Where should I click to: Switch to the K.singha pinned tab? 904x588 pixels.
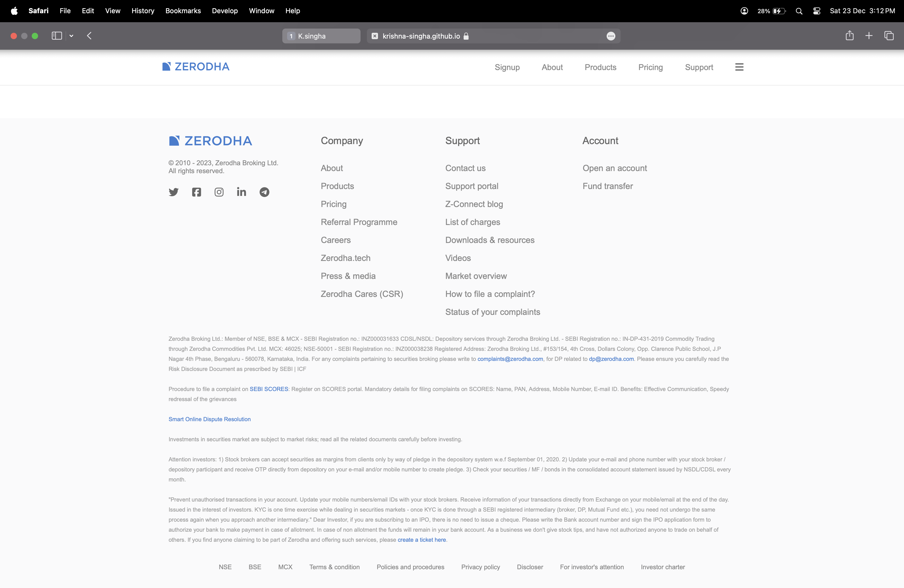point(321,36)
